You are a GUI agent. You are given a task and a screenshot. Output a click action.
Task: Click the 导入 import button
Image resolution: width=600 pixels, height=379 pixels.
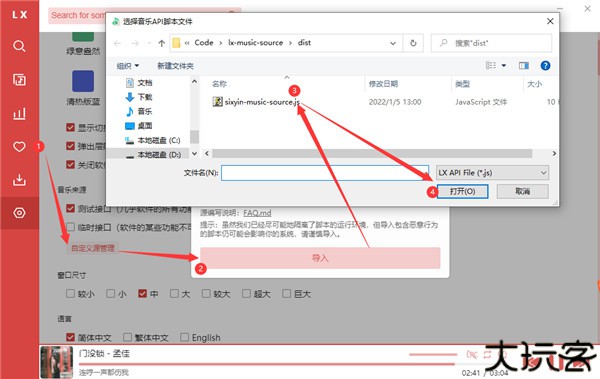point(320,258)
